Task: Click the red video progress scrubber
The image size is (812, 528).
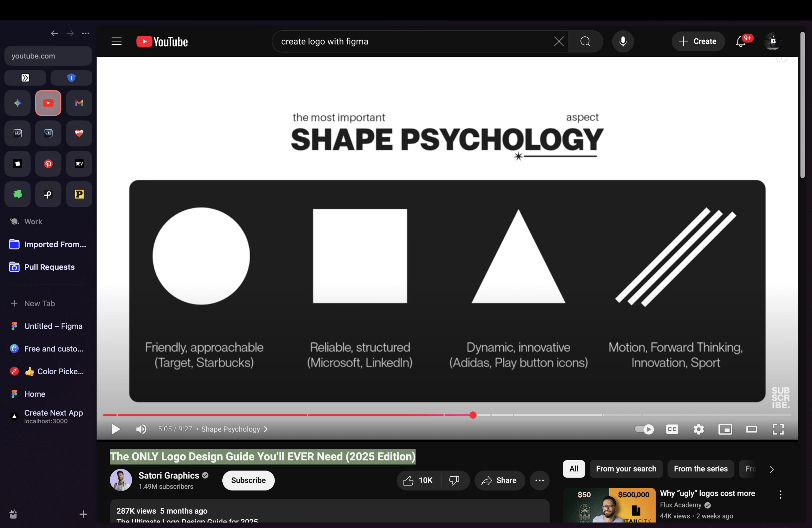Action: [x=473, y=415]
